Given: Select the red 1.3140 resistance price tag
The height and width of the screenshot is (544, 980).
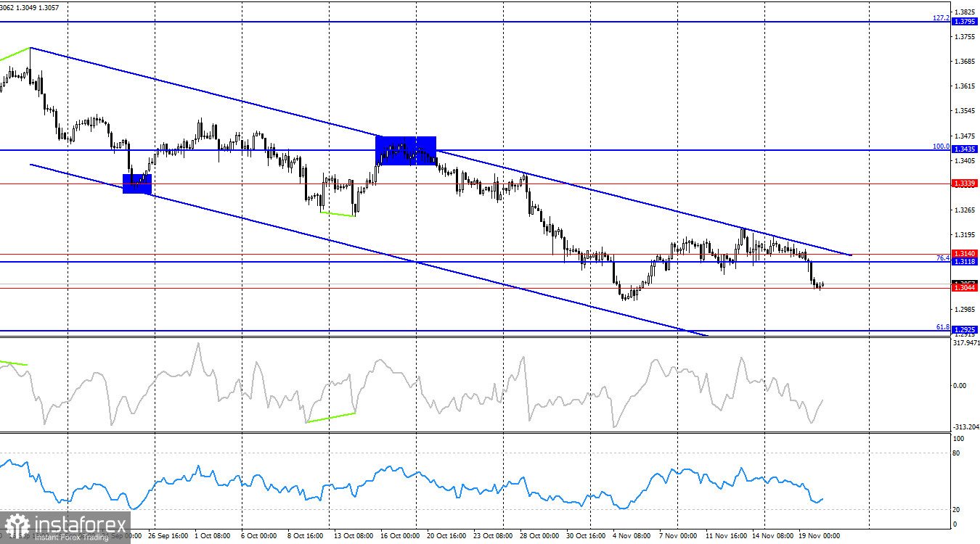Looking at the screenshot, I should coord(965,252).
